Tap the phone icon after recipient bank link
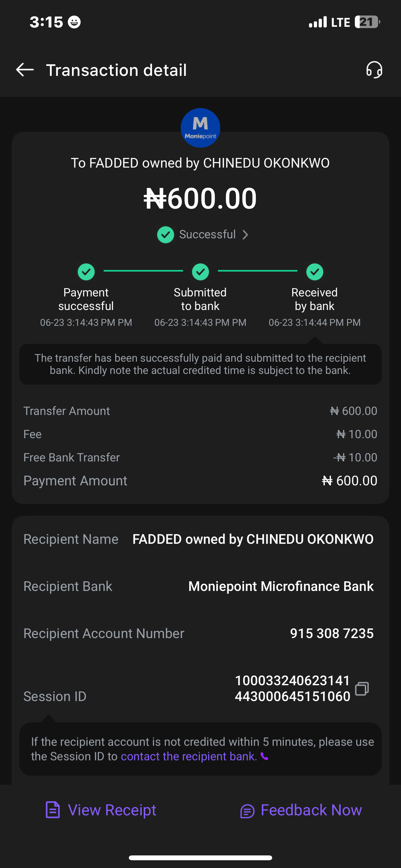 [x=265, y=757]
